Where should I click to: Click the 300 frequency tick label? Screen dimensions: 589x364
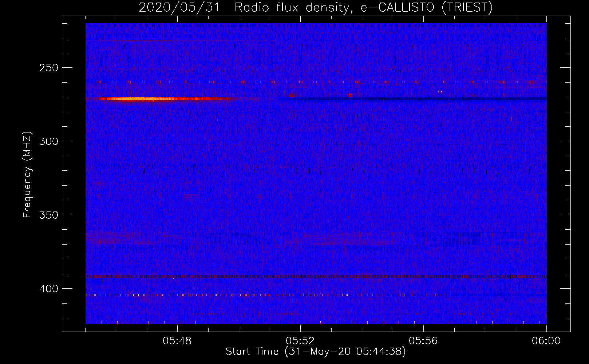(49, 141)
